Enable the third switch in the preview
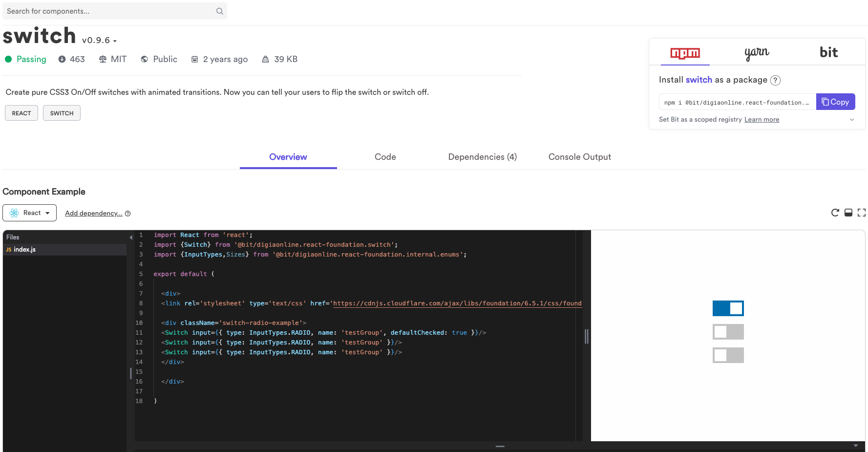Viewport: 868px width, 452px height. point(728,355)
